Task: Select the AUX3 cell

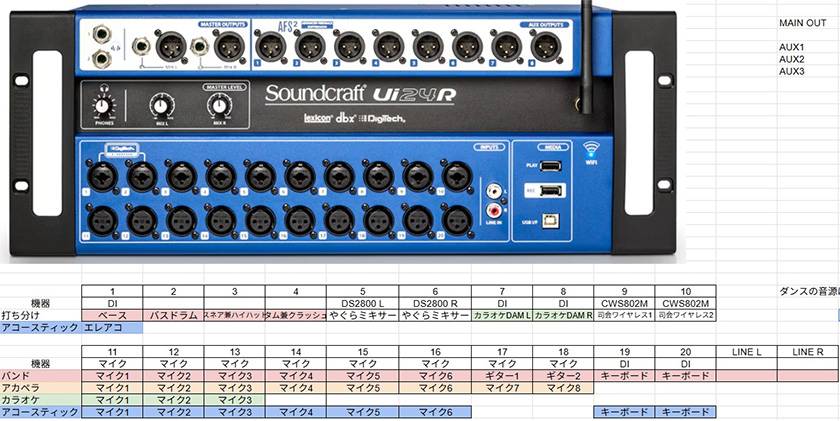Action: 809,71
